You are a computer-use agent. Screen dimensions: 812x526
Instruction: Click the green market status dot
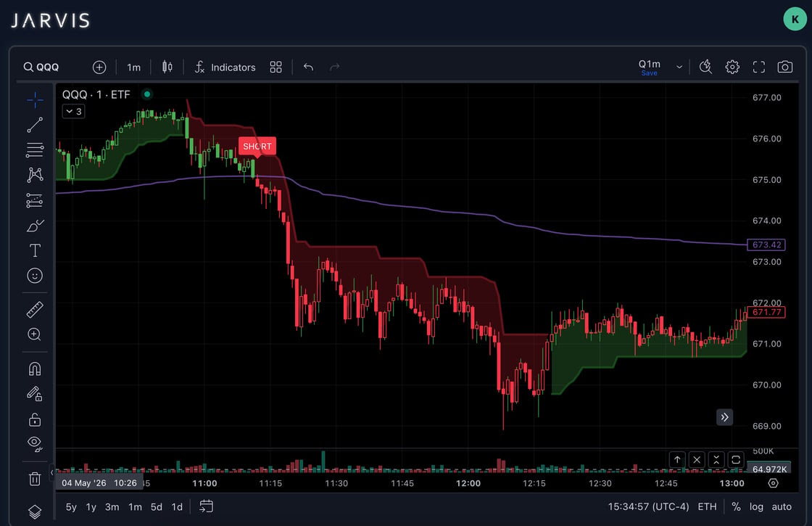147,94
